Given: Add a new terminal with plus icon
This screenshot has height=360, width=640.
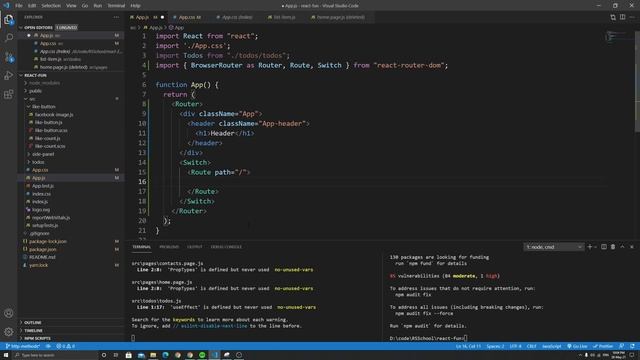Looking at the screenshot, I should 589,247.
